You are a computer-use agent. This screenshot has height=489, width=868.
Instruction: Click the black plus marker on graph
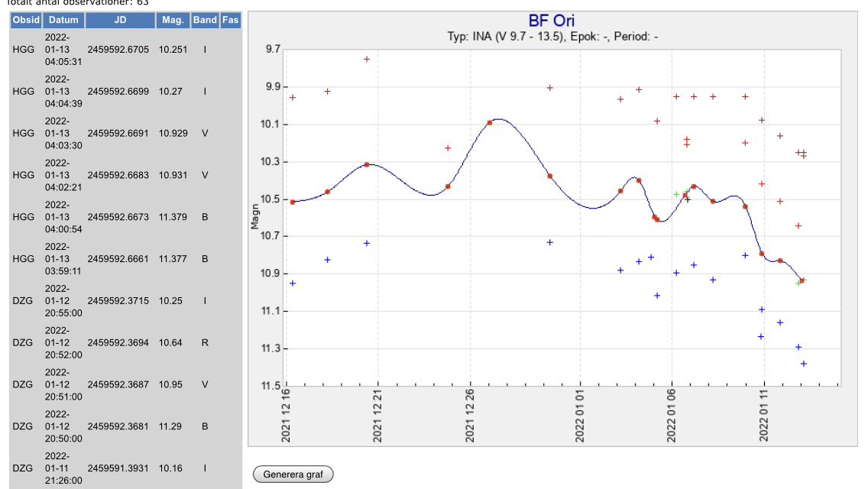(688, 199)
